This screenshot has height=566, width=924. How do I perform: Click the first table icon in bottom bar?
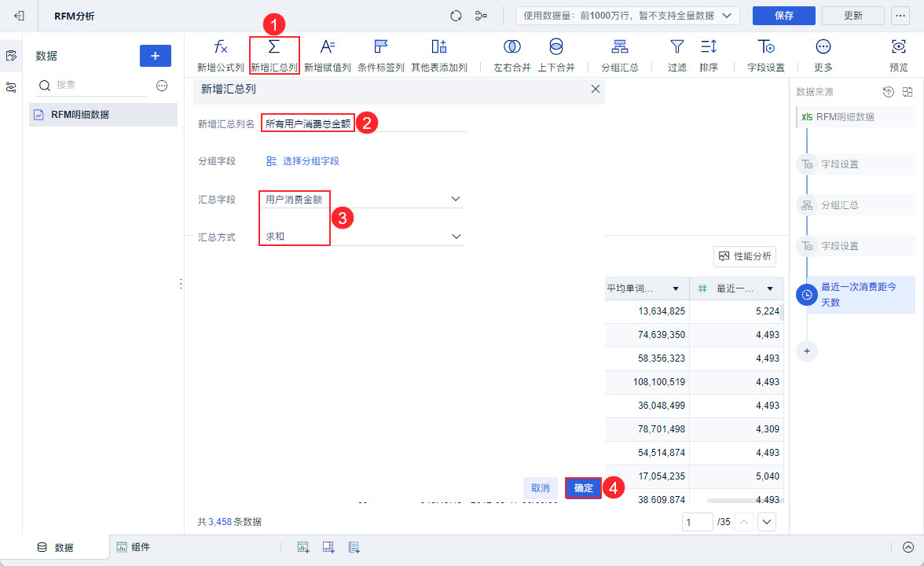(303, 547)
